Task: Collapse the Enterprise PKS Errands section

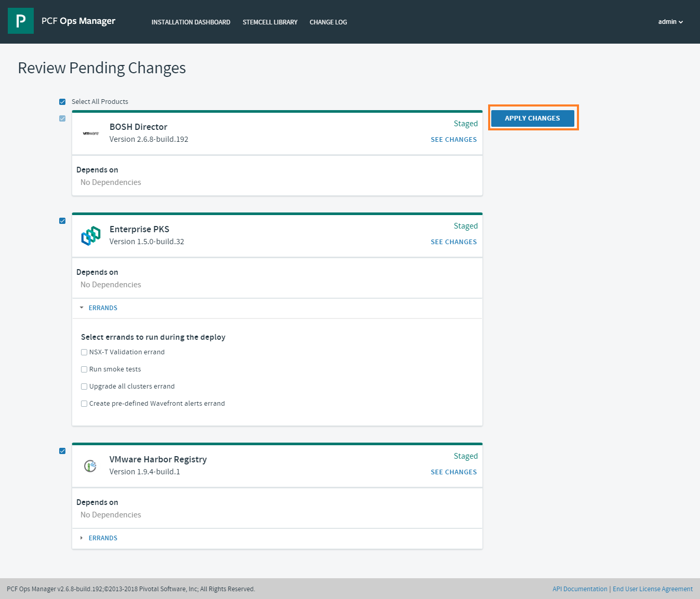Action: pos(102,308)
